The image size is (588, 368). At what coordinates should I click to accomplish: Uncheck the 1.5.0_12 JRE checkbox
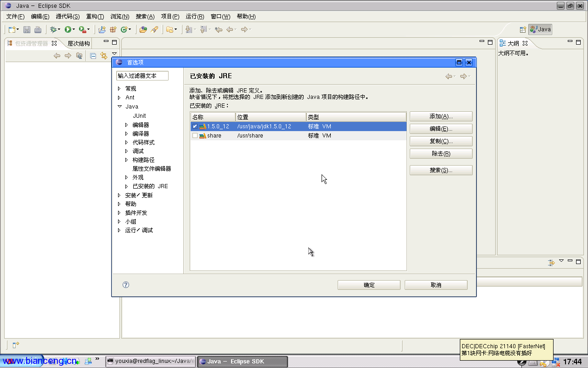195,126
